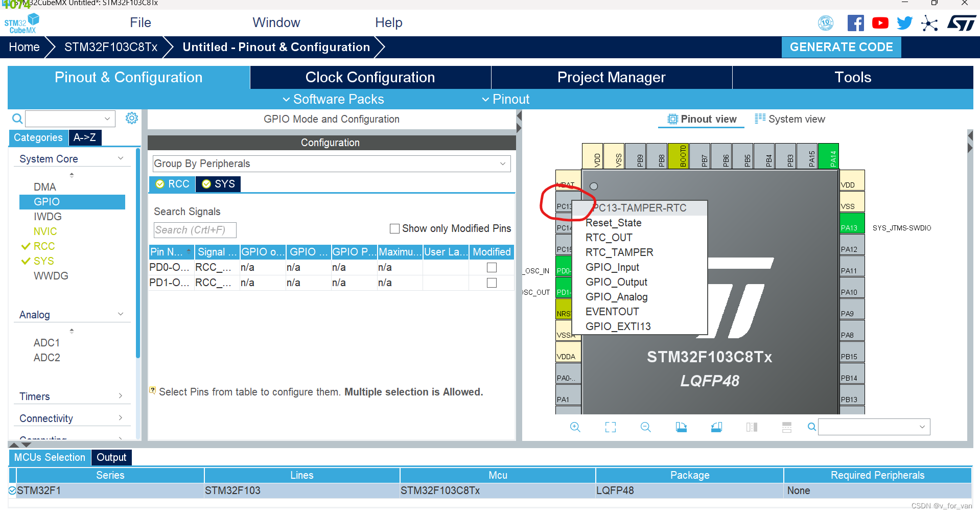Select ADC1 under Analog

point(46,343)
